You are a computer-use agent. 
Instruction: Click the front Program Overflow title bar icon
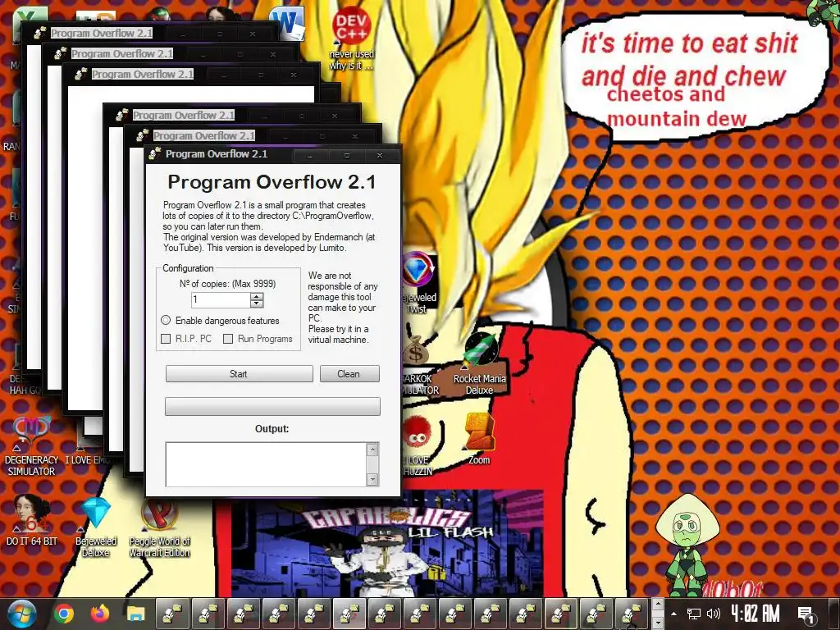pos(155,154)
